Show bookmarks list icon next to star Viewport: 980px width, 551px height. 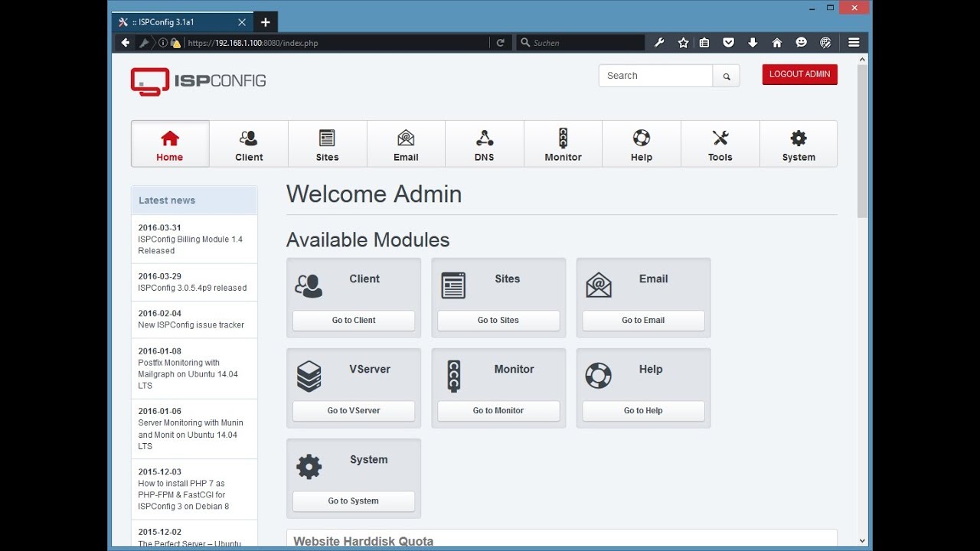704,43
